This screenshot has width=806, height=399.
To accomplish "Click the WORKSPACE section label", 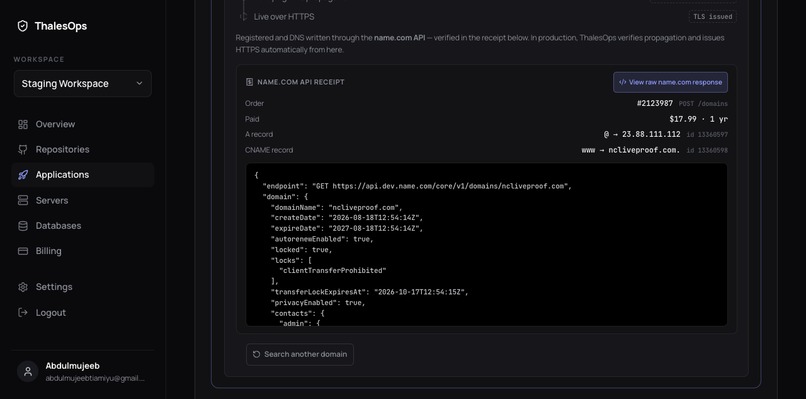I will pos(39,60).
